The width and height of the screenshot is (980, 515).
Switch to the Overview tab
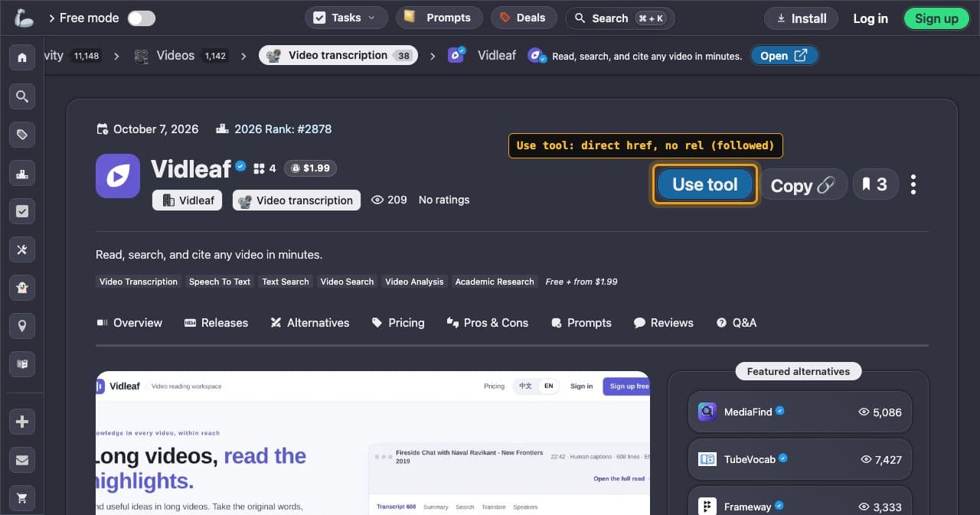click(x=129, y=323)
